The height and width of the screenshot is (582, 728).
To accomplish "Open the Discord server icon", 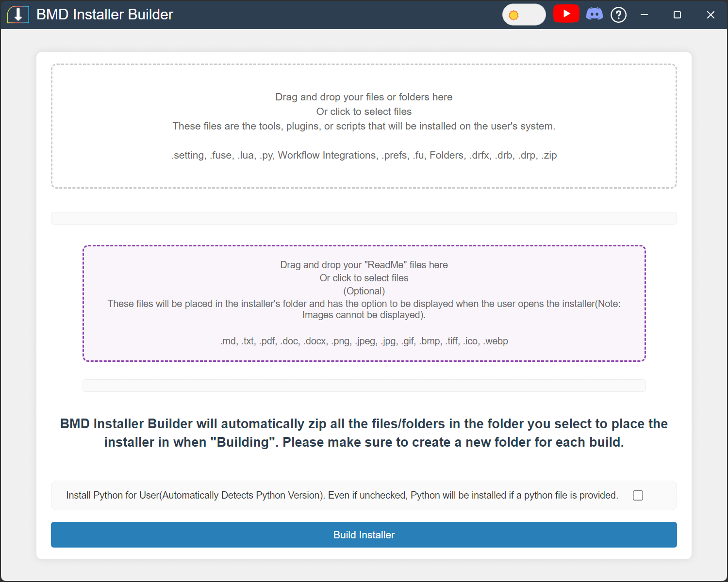I will point(594,14).
